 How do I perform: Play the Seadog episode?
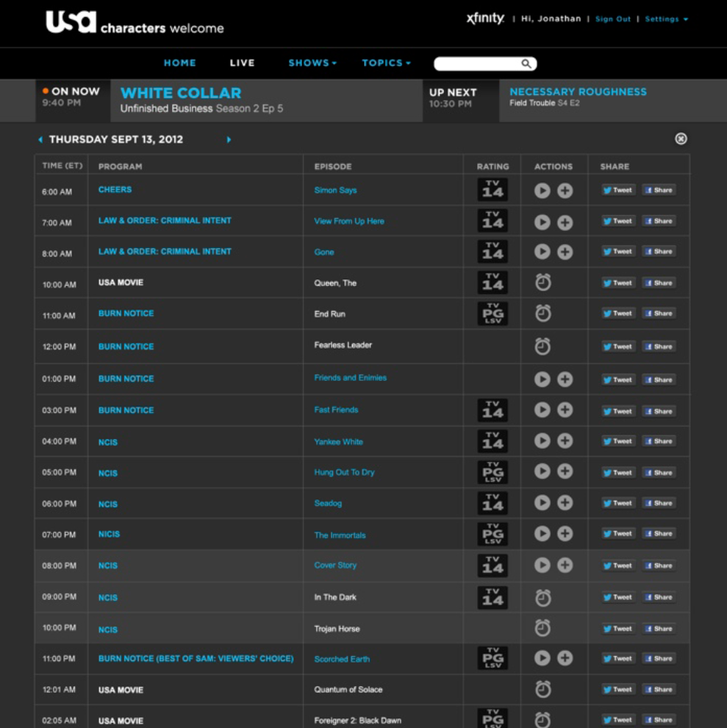(542, 503)
